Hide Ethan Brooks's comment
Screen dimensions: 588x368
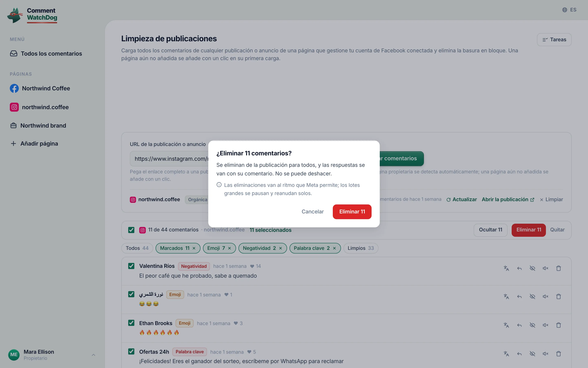[532, 325]
